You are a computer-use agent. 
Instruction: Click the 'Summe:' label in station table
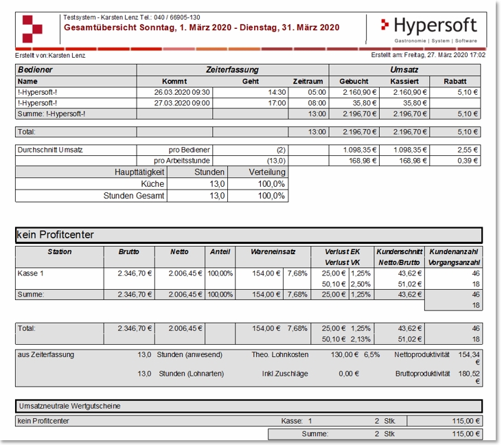30,295
